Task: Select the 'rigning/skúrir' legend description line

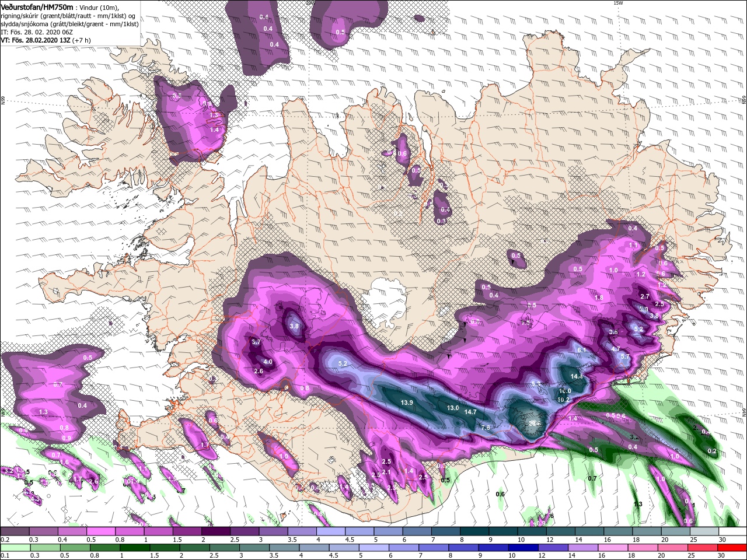Action: 68,16
